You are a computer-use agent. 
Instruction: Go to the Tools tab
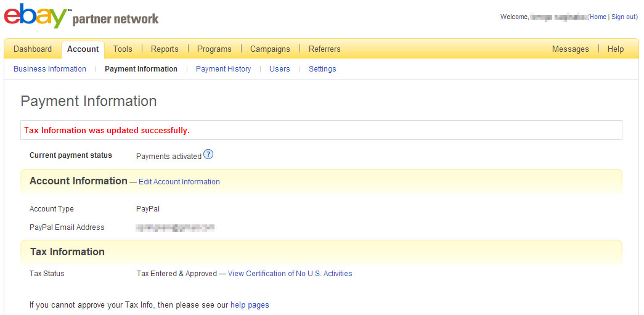[123, 49]
